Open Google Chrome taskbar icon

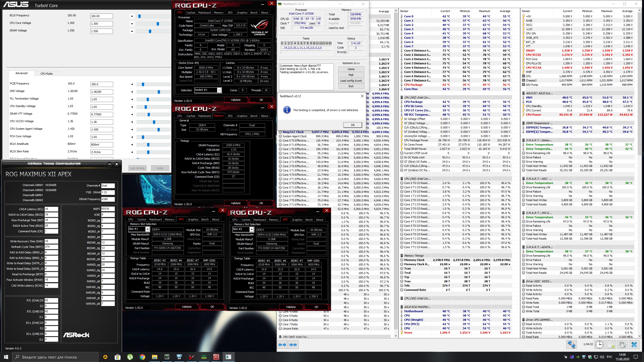click(142, 357)
